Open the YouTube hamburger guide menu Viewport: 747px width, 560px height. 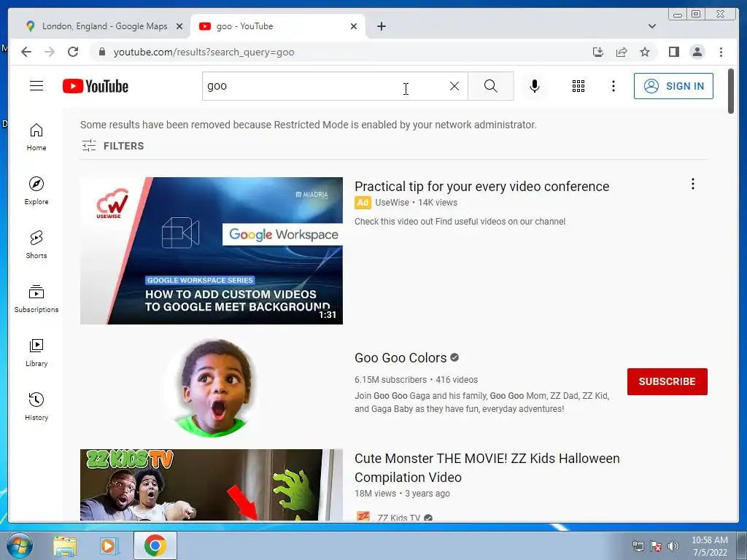(36, 86)
